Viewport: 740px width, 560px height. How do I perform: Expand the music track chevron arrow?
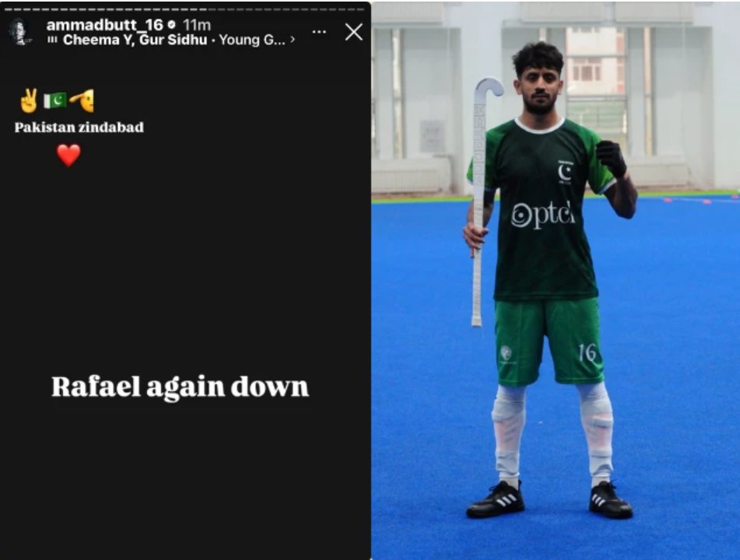293,40
